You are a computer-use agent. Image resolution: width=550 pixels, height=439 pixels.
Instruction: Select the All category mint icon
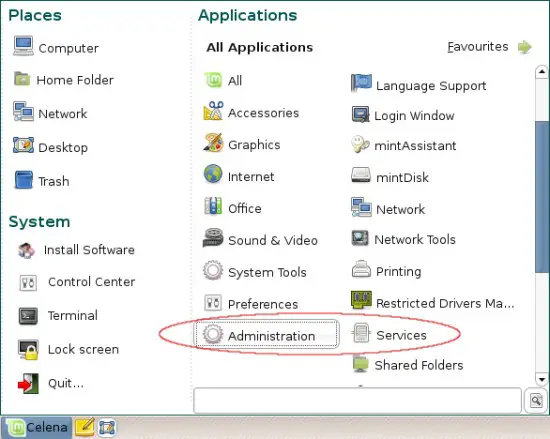(213, 80)
